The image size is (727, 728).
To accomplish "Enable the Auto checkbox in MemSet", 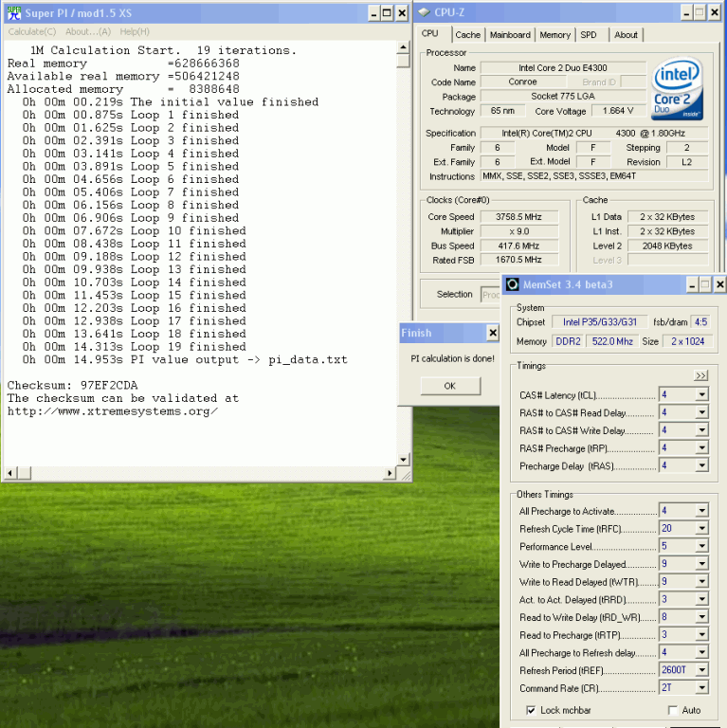I will 672,710.
